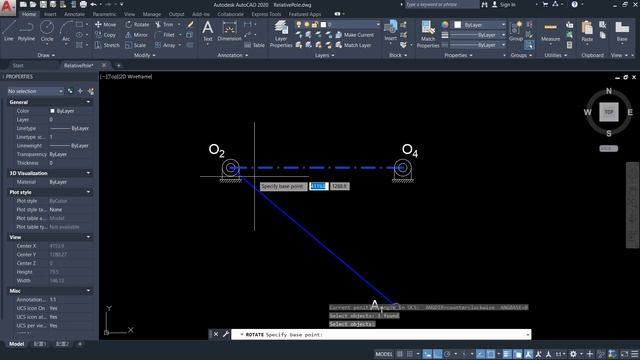Open the Annotate ribbon tab

(74, 14)
